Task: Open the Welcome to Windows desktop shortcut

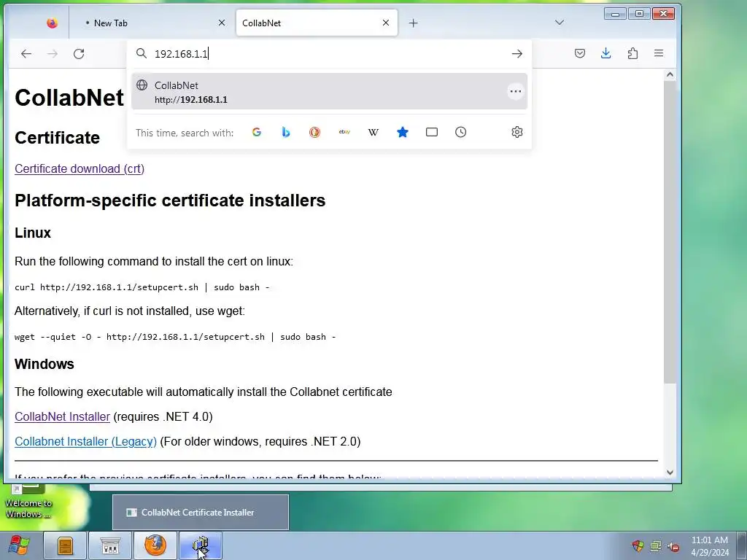Action: click(28, 501)
